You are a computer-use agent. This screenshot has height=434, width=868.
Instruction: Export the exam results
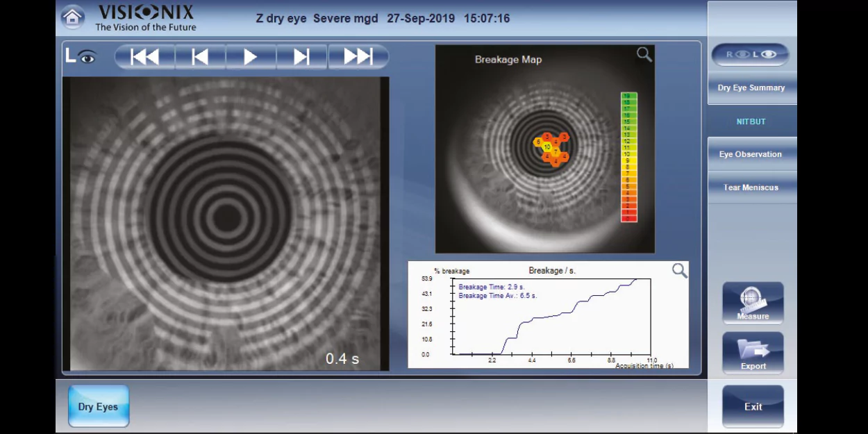click(753, 353)
